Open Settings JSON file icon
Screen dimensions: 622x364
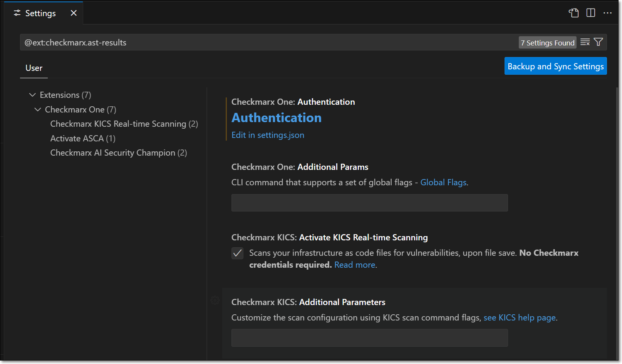[x=573, y=13]
